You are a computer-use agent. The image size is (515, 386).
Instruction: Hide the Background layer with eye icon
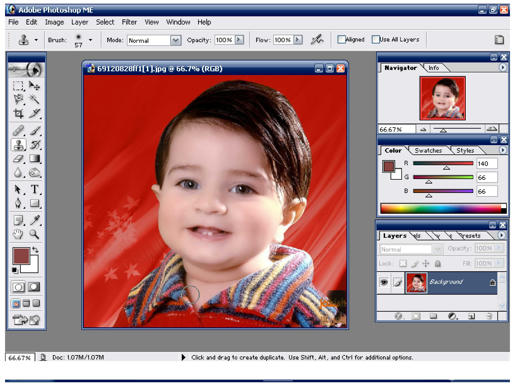pyautogui.click(x=384, y=282)
